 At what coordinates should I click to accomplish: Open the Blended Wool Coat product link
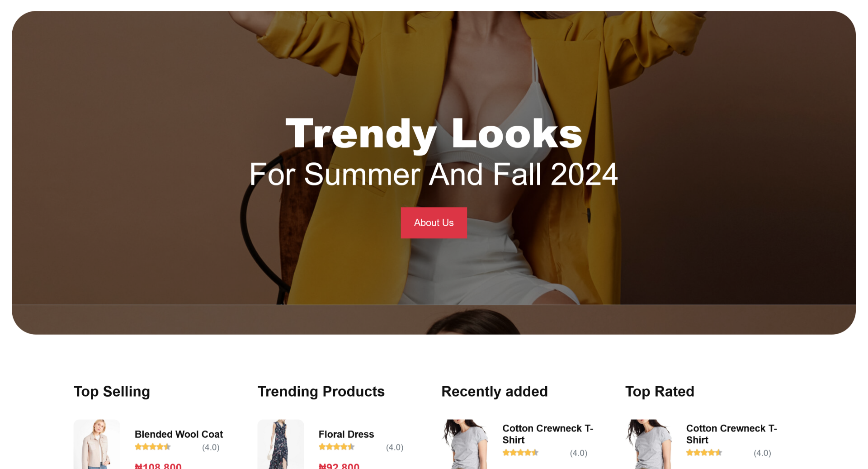click(179, 434)
